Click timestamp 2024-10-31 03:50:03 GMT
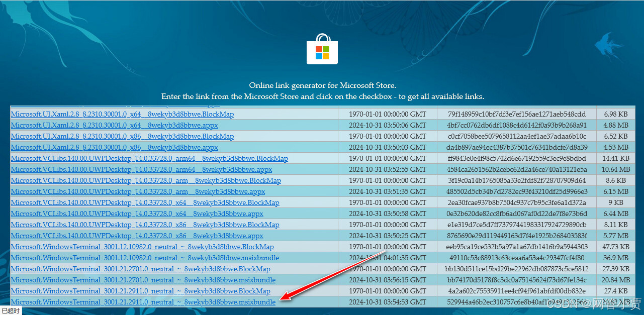The image size is (644, 315). (x=388, y=147)
